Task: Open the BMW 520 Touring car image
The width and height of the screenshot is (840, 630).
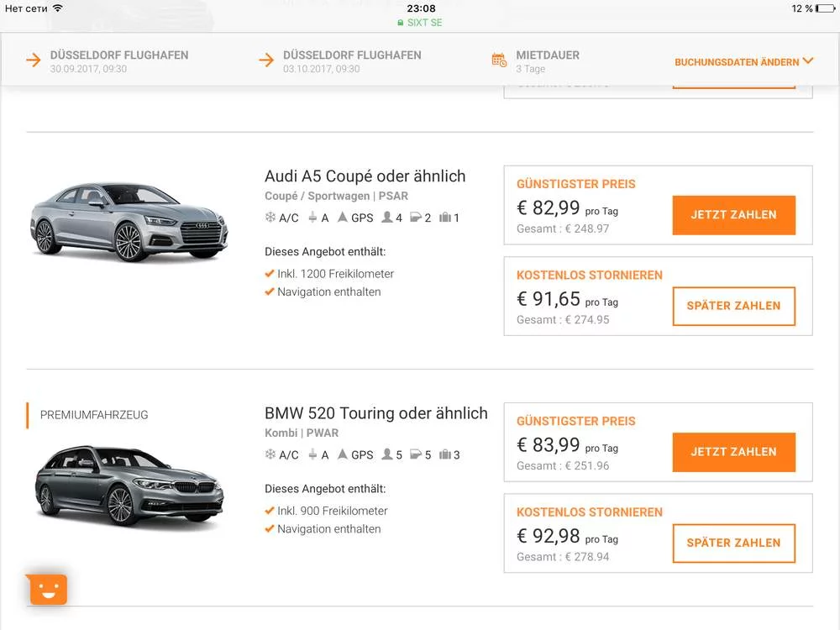Action: pyautogui.click(x=129, y=486)
